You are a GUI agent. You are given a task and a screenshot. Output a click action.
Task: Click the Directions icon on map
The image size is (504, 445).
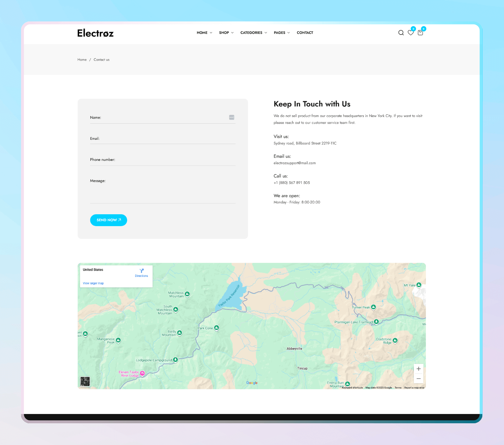pyautogui.click(x=142, y=271)
